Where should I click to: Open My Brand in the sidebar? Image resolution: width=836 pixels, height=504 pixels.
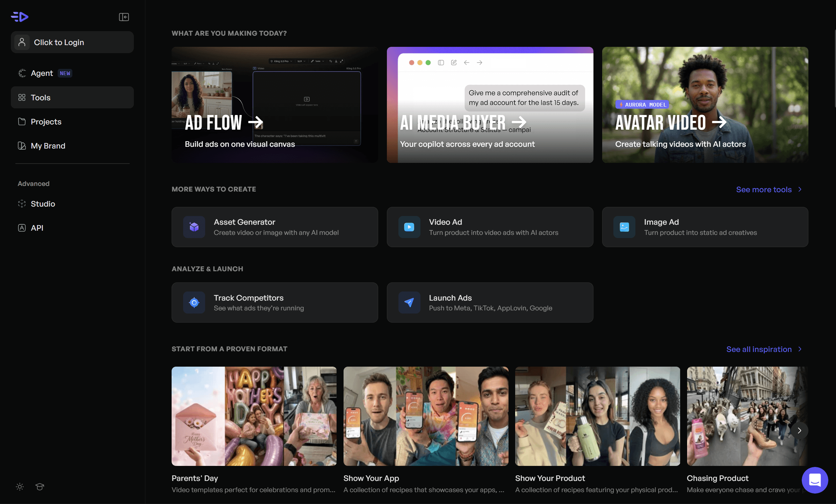coord(72,146)
